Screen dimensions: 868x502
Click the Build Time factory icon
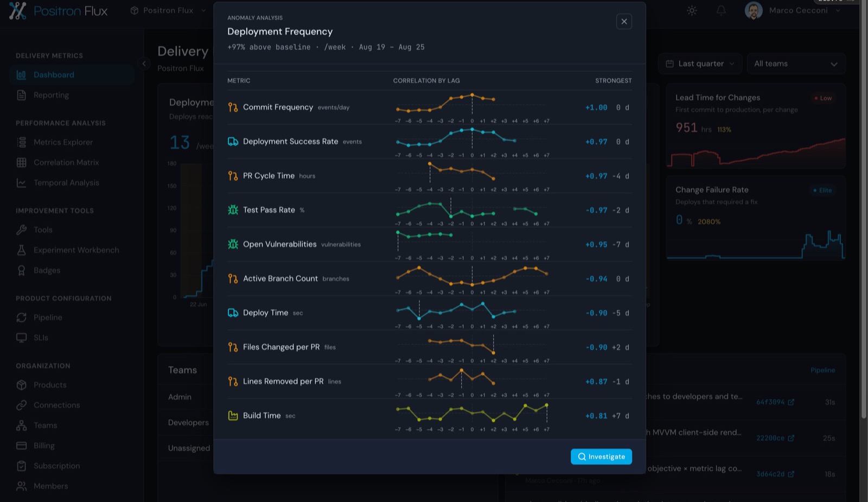pos(233,416)
